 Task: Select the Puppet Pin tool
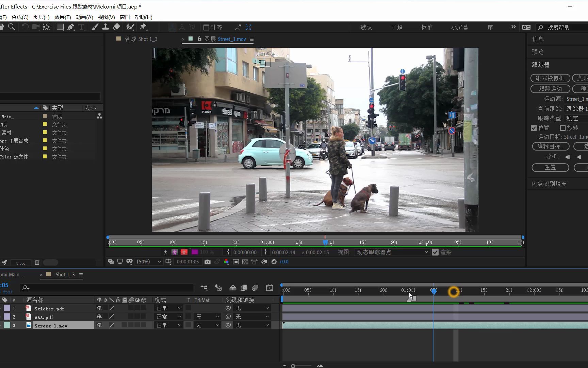pyautogui.click(x=143, y=27)
